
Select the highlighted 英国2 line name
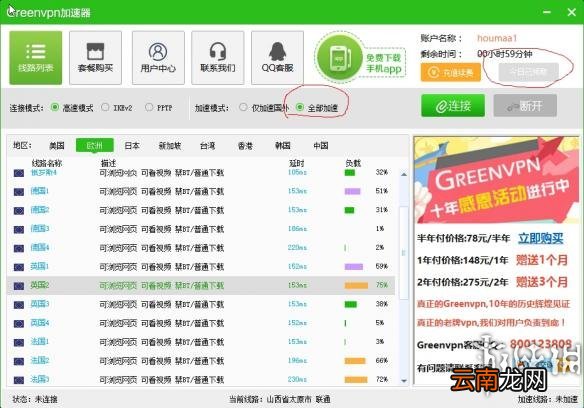click(39, 285)
